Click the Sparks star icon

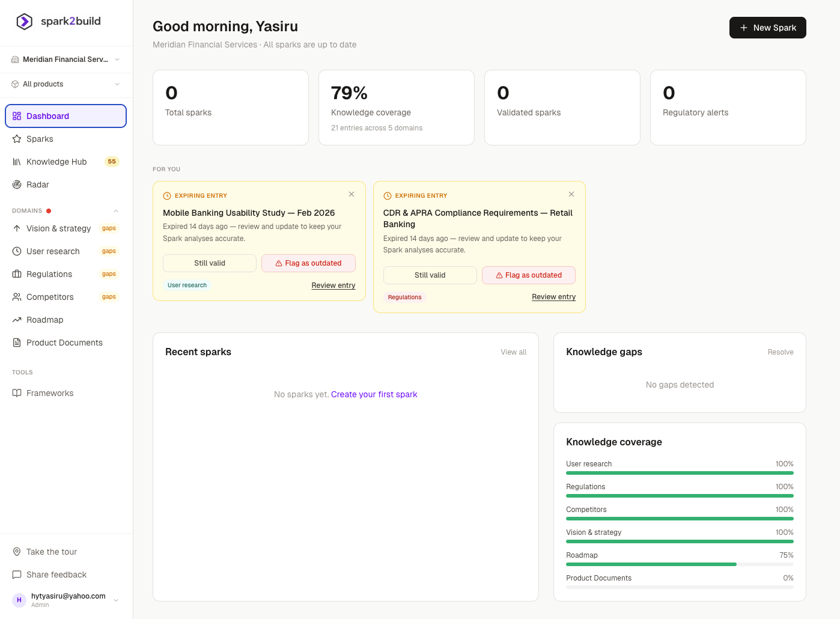point(17,139)
